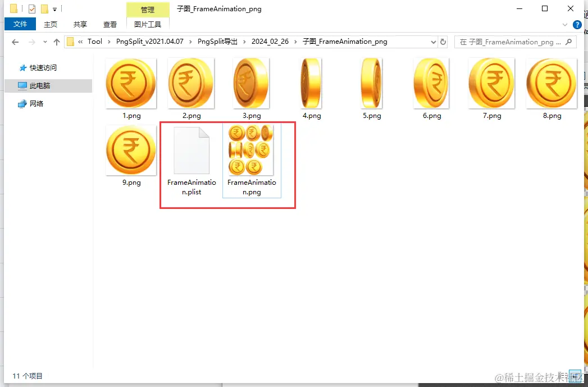Select the 4.png edge-on coin thumbnail

[x=311, y=83]
